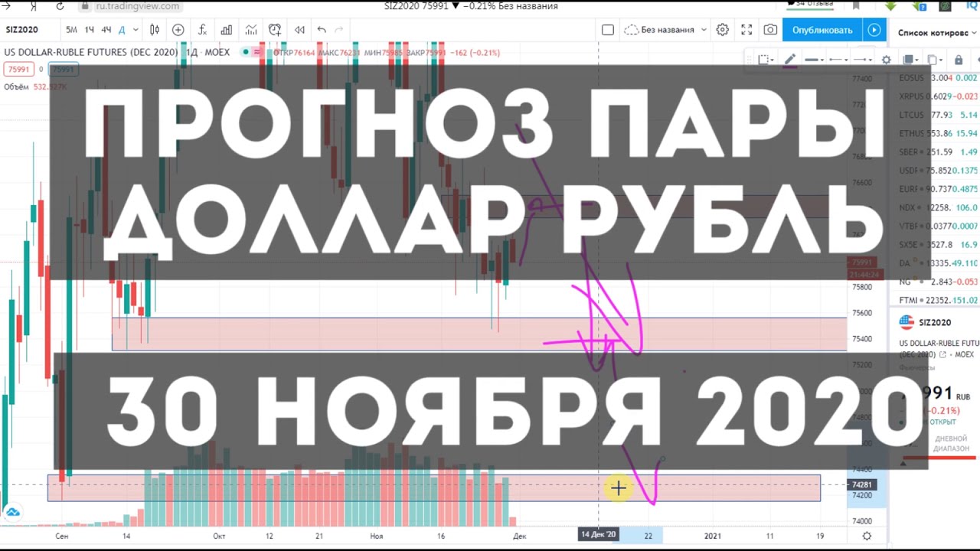Viewport: 980px width, 551px height.
Task: Click the 74281 price label on price axis
Action: [x=861, y=484]
